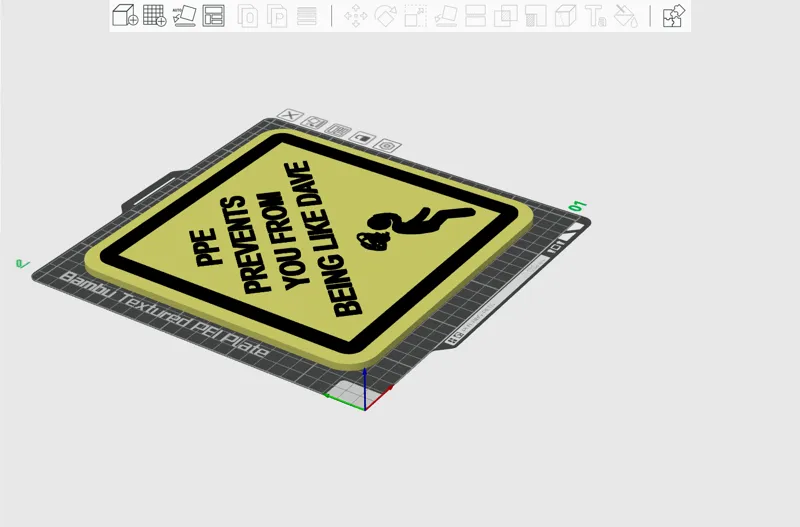Select the Text shape tool

pyautogui.click(x=595, y=15)
